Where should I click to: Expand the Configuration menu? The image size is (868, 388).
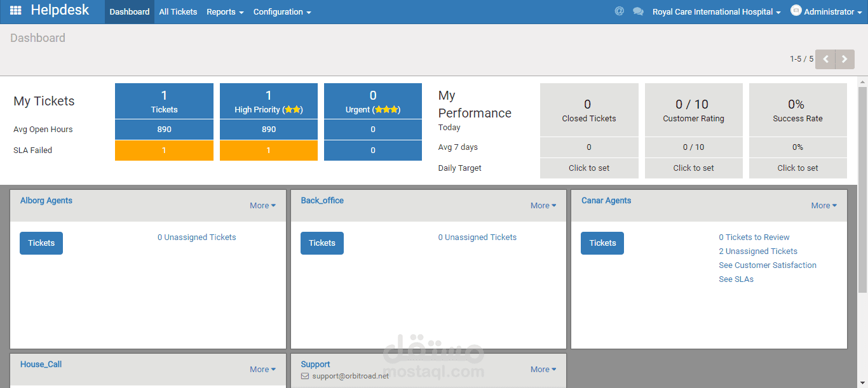tap(282, 12)
